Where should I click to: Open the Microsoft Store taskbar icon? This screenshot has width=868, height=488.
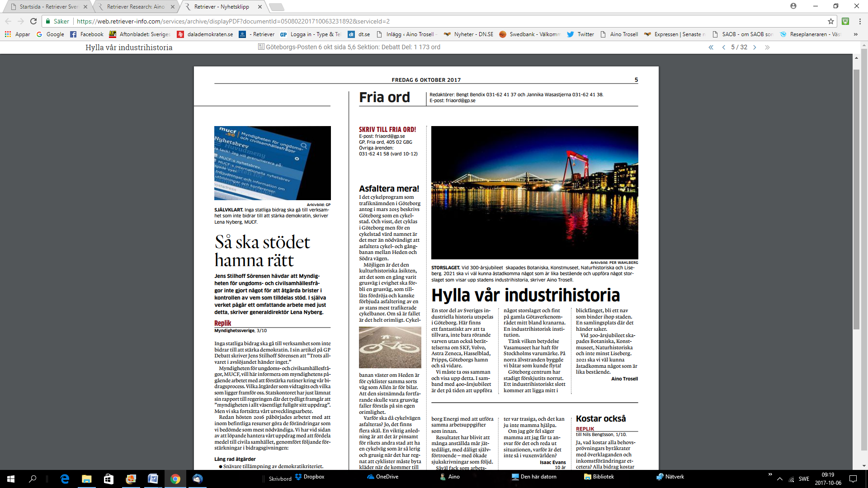(x=108, y=479)
